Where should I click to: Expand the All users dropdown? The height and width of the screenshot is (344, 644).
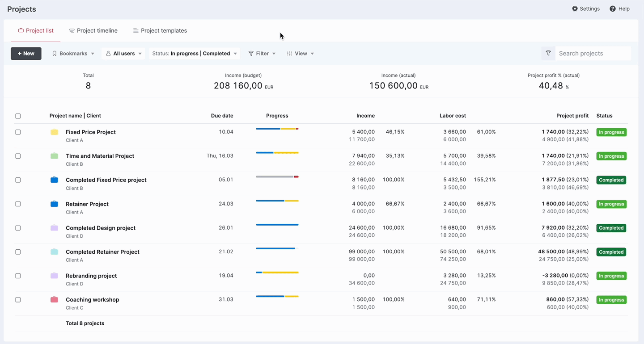[123, 54]
